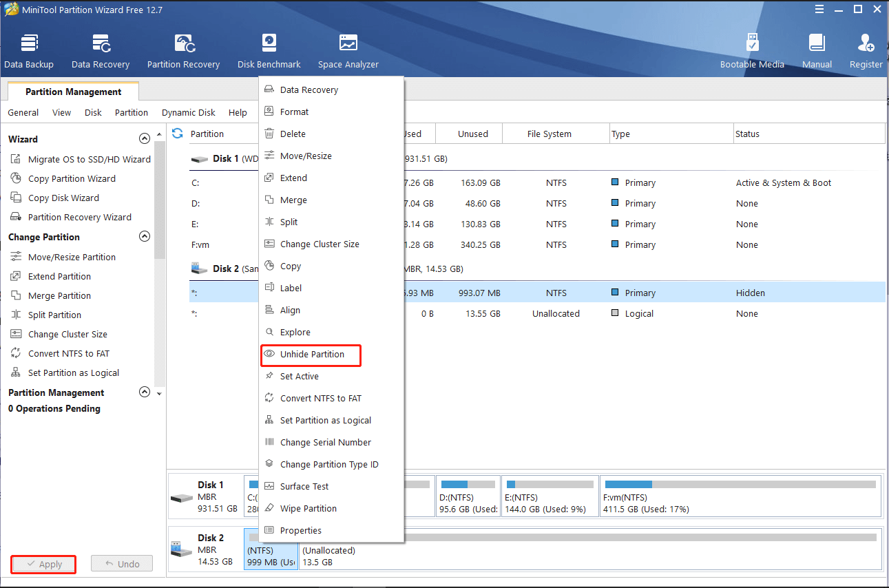Select F:vm(NTFS) block in disk map

[x=740, y=496]
